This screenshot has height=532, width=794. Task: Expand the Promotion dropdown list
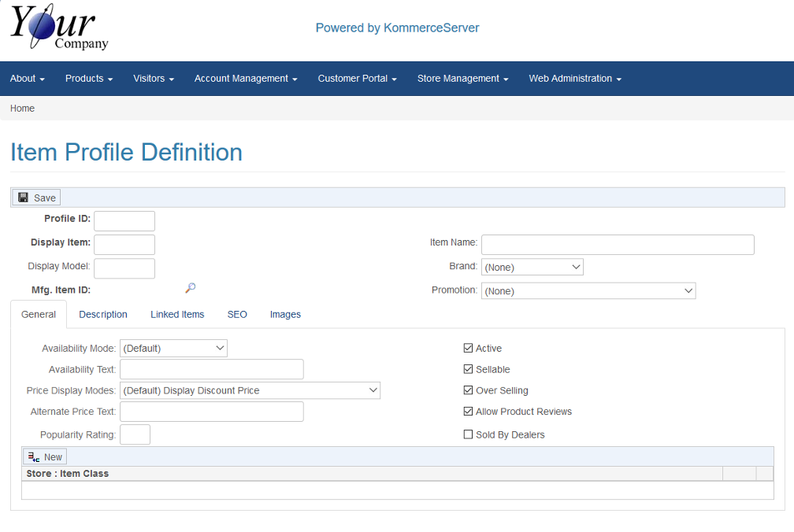588,291
